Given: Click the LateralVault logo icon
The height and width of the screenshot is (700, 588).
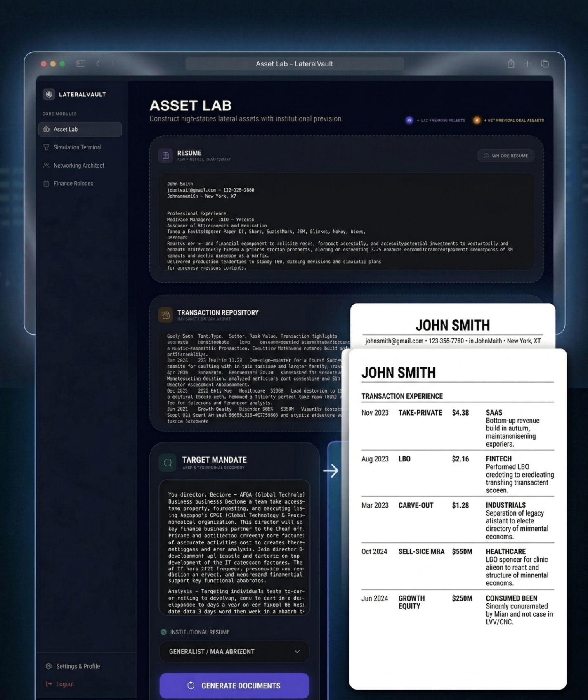Looking at the screenshot, I should click(x=49, y=94).
